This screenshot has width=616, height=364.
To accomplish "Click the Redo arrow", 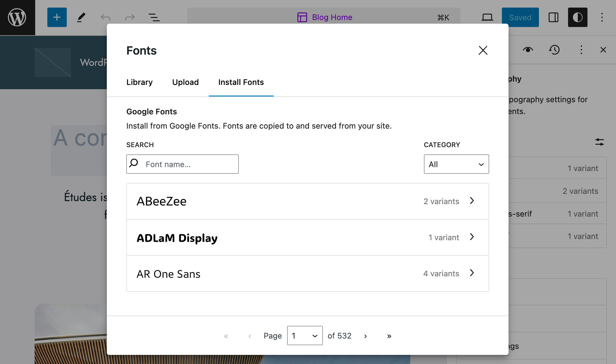I will 130,17.
